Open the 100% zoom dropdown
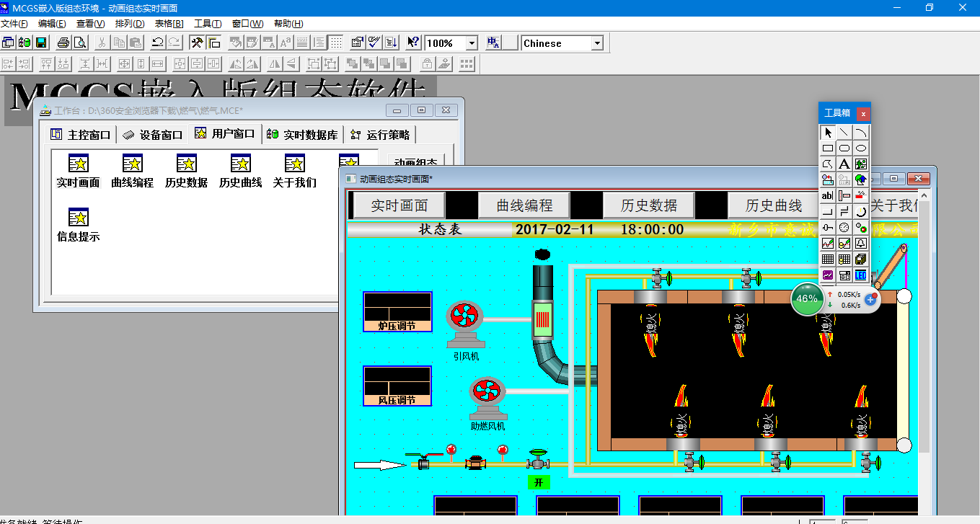Screen dimensions: 980x524 click(472, 43)
